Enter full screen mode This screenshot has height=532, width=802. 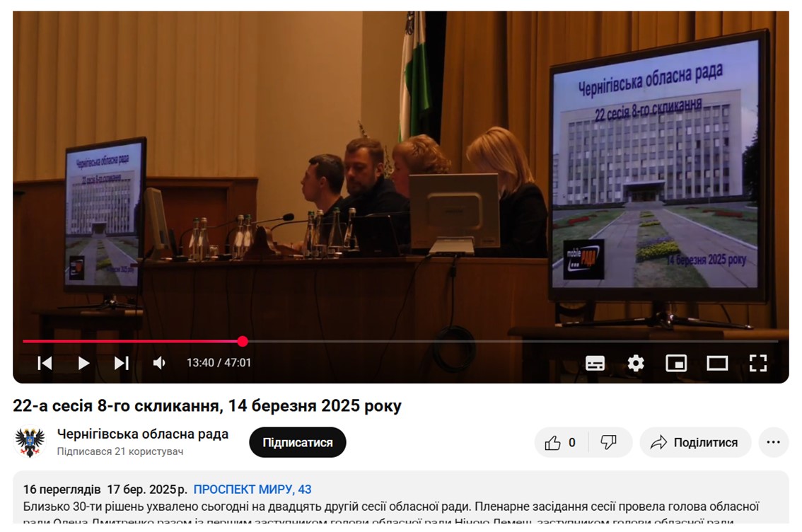click(x=757, y=363)
